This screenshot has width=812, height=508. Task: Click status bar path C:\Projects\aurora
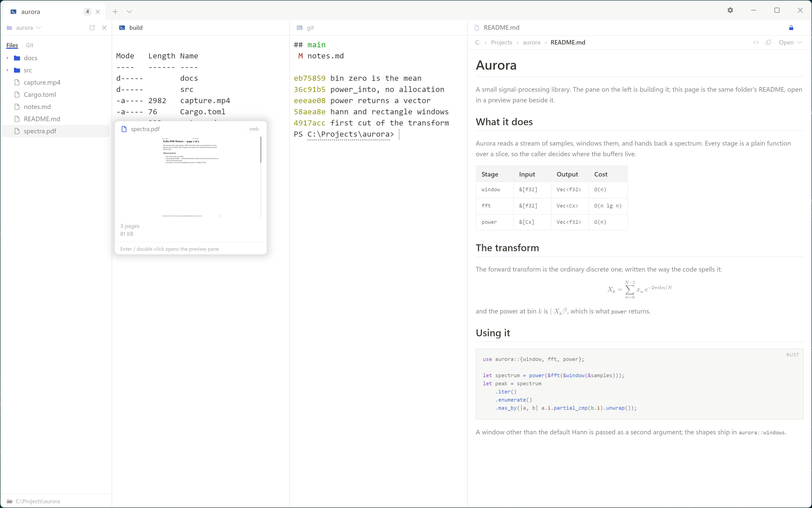tap(38, 501)
